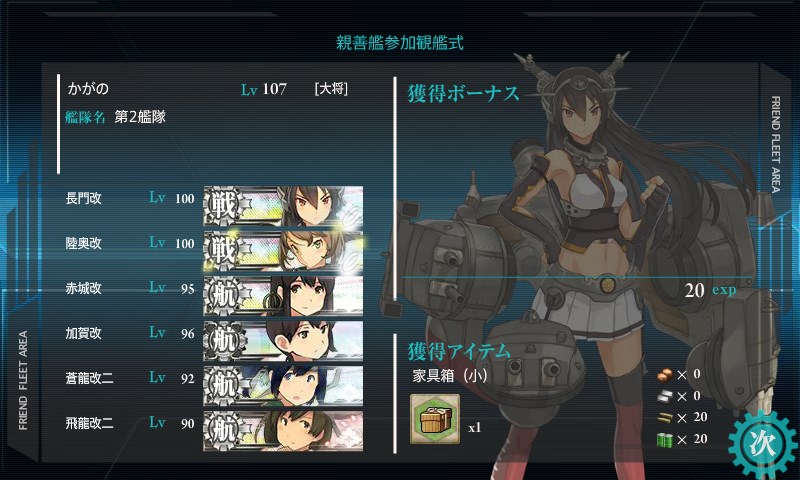This screenshot has width=800, height=480.
Task: Click the fuel resource icon
Action: pyautogui.click(x=664, y=440)
